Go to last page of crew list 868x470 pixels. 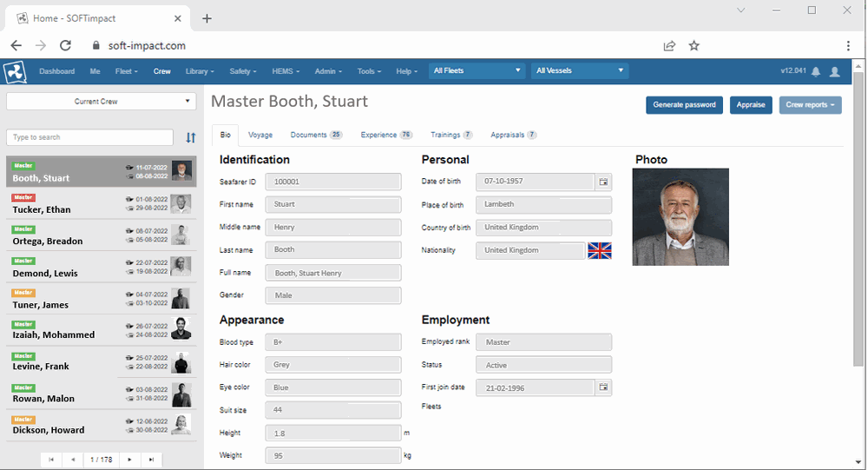coord(151,460)
